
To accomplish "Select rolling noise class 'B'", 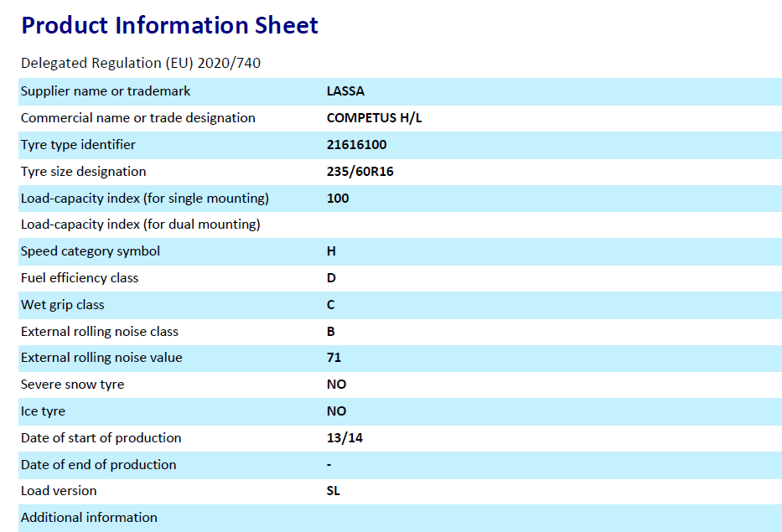I will pyautogui.click(x=331, y=332).
